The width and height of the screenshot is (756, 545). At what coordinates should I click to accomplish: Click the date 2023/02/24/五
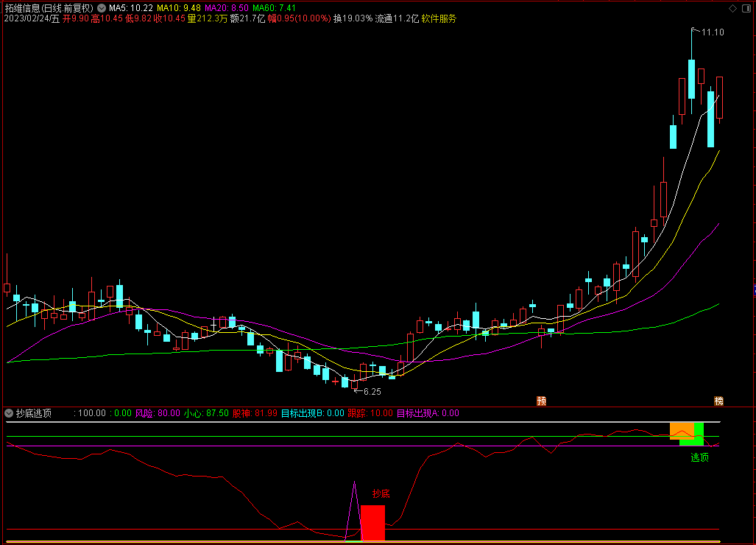pyautogui.click(x=32, y=19)
